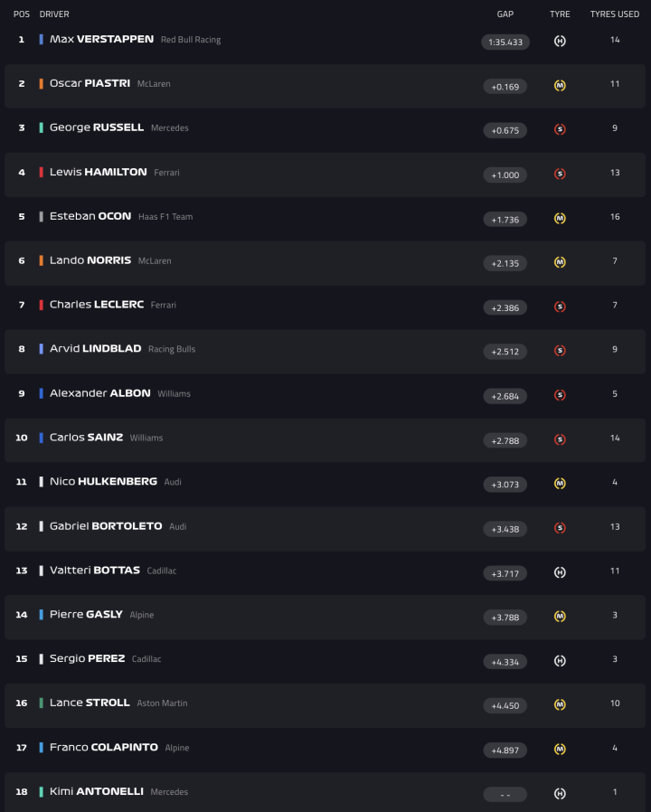Click Hulkenberg's tyres used count
This screenshot has width=651, height=812.
(x=615, y=483)
